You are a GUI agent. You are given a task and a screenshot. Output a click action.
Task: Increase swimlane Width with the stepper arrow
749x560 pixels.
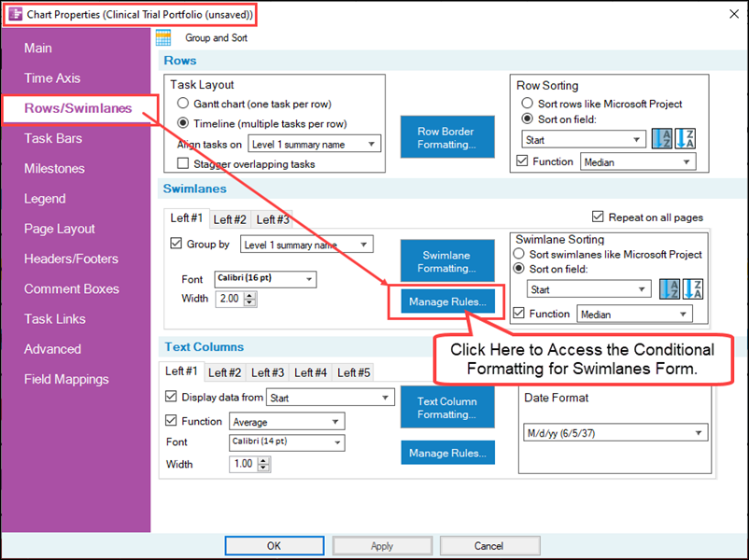[251, 296]
